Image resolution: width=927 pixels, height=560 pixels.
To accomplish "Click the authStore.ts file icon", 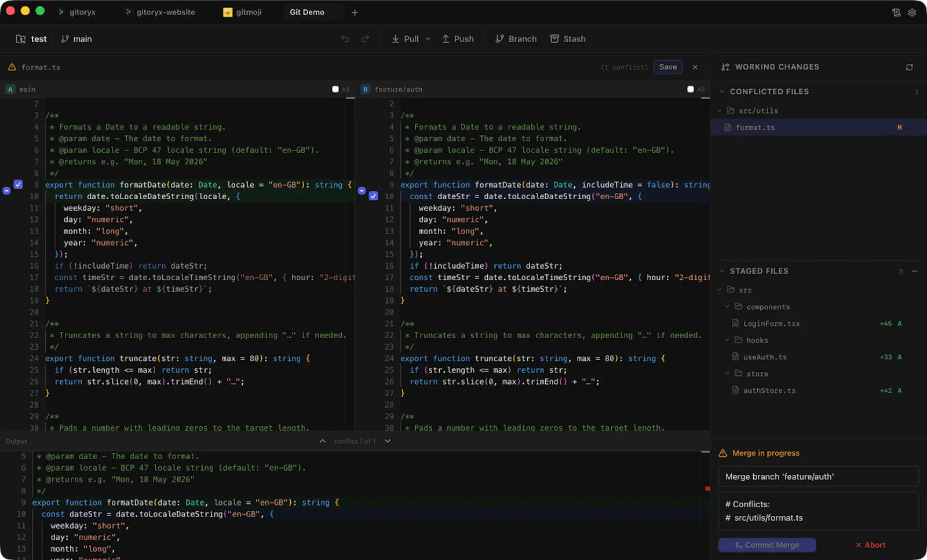I will [x=735, y=390].
